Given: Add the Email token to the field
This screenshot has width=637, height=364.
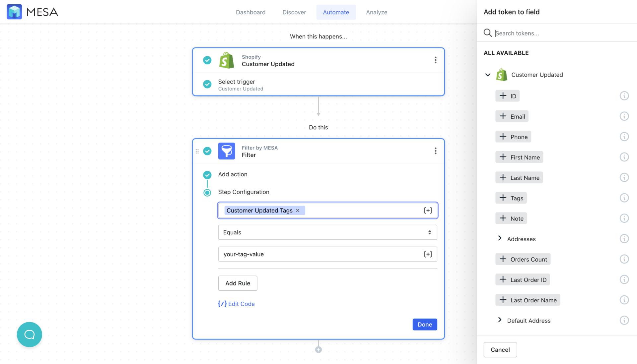Looking at the screenshot, I should 512,116.
